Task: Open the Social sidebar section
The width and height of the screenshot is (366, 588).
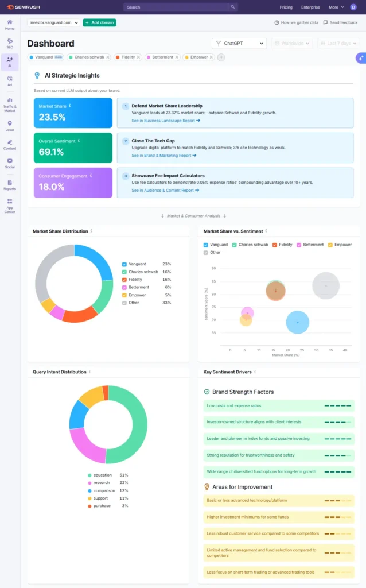Action: tap(10, 163)
